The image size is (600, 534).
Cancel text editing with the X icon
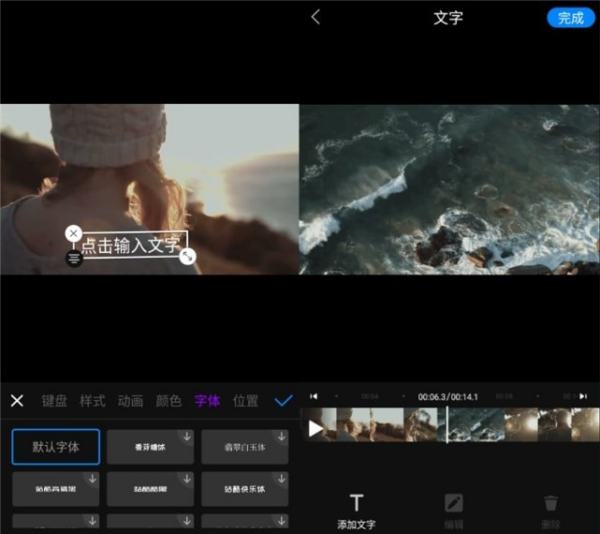[17, 401]
